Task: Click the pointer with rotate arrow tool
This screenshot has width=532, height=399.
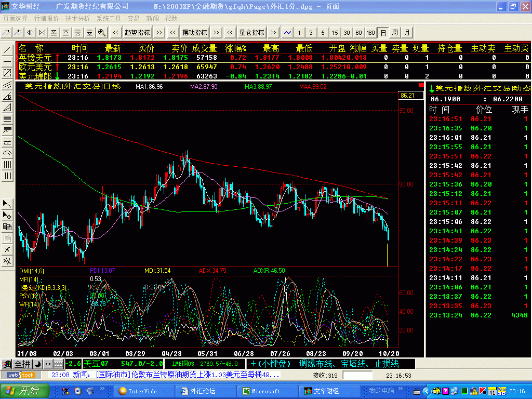Action: [x=7, y=204]
